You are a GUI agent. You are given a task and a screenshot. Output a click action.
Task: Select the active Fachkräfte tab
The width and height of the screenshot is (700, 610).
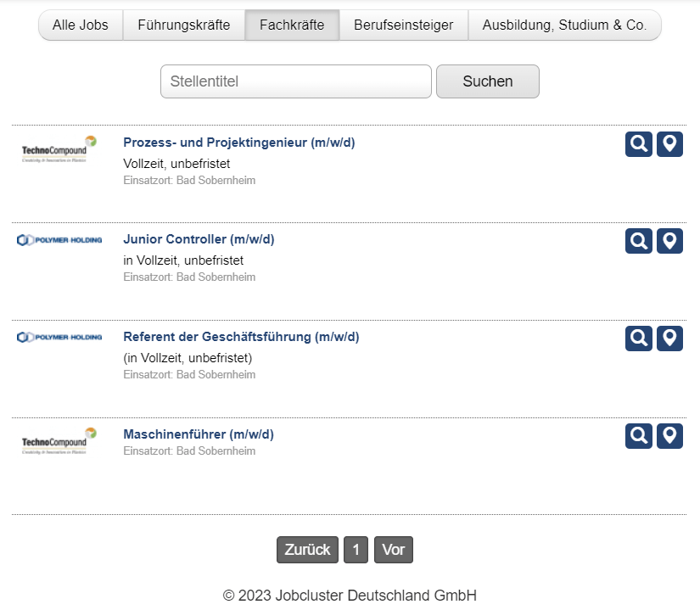292,25
